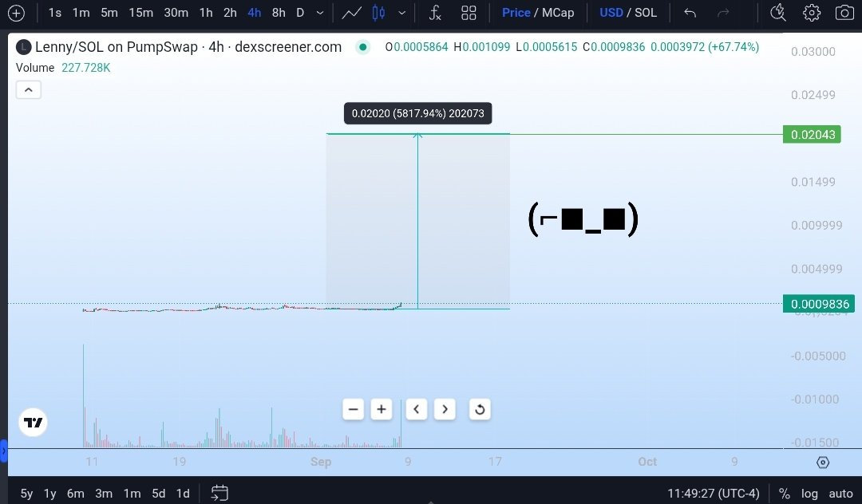Take a chart snapshot with camera icon
The image size is (862, 504).
[x=844, y=13]
